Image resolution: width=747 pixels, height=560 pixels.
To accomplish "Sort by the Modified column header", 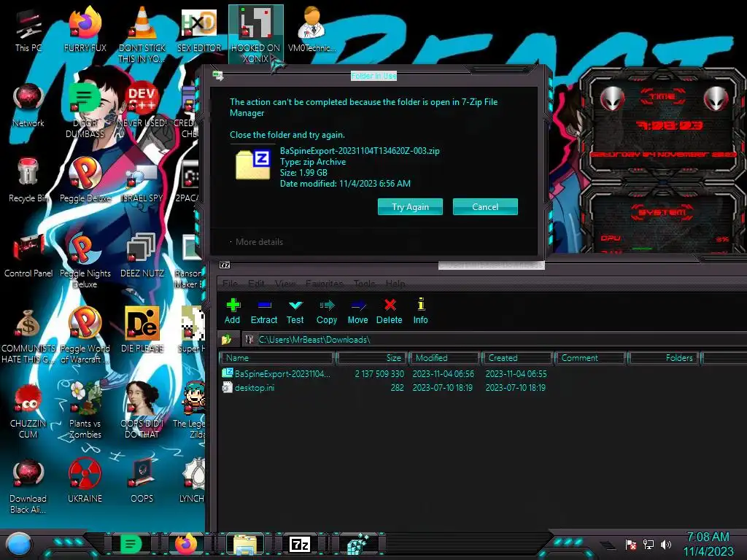I will [444, 357].
